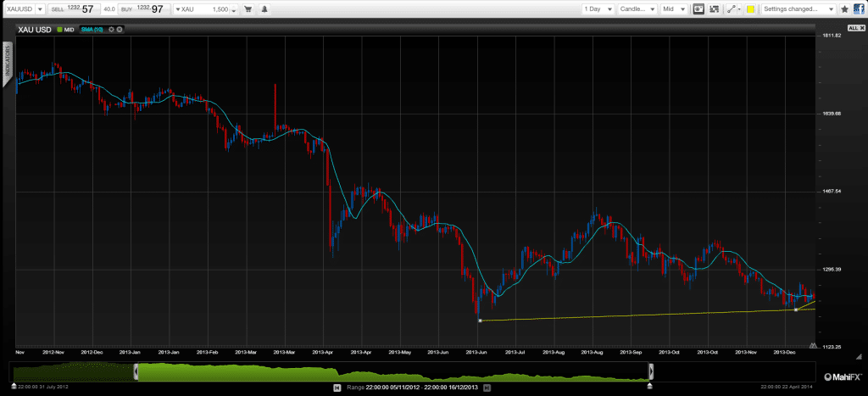Viewport: 868px width, 396px height.
Task: Expand the drawing tool options arrow
Action: tap(739, 9)
